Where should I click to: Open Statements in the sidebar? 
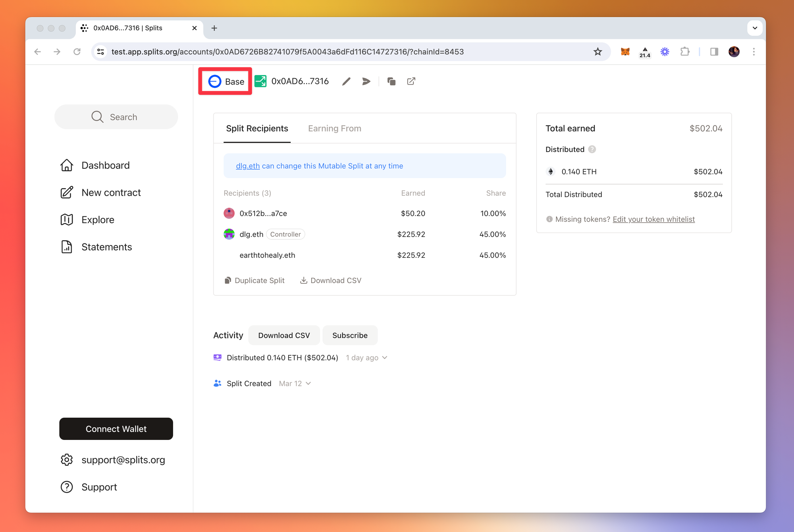(106, 247)
